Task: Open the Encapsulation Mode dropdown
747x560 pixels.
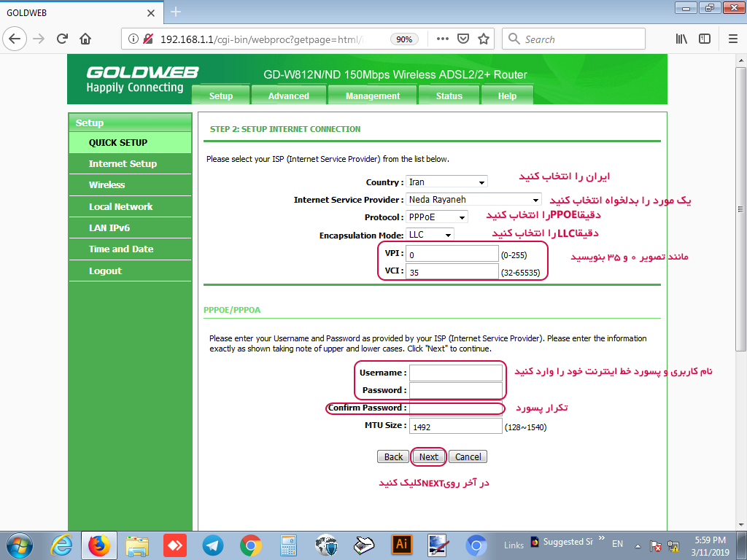Action: [430, 235]
